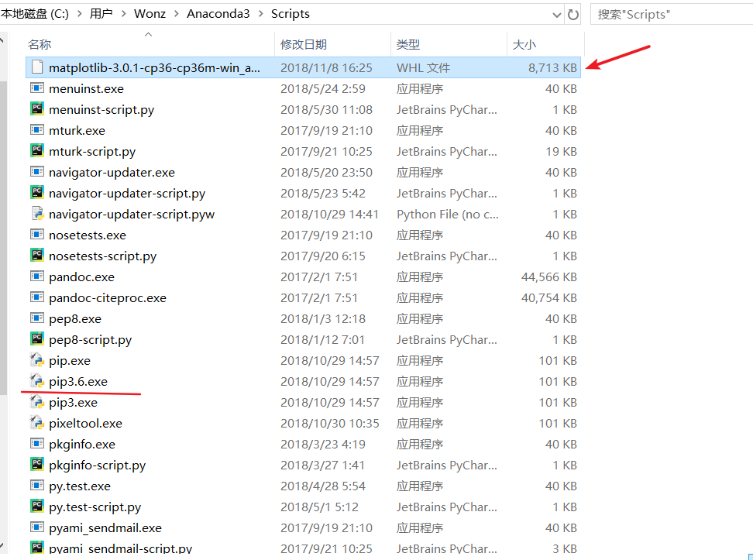Click the py.test.exe icon
The width and height of the screenshot is (753, 560).
coord(37,486)
